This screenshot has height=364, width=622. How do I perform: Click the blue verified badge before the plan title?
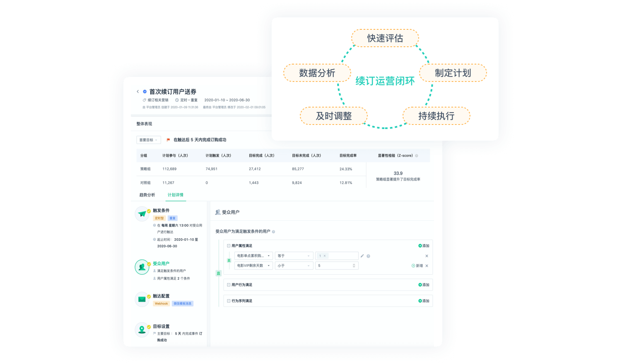145,92
